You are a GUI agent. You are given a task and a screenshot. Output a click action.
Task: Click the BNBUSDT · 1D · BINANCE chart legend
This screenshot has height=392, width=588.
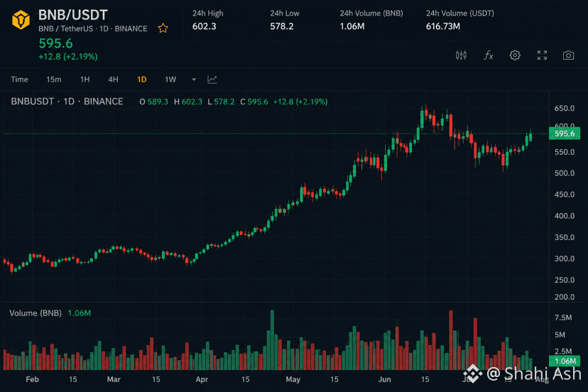point(67,102)
